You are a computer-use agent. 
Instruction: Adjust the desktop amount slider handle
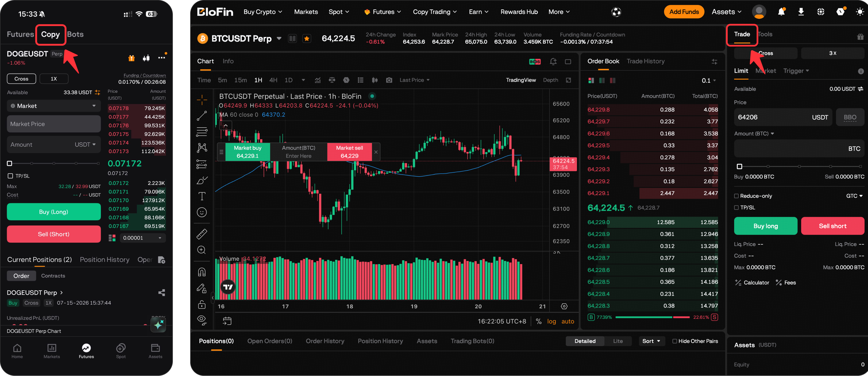(x=739, y=166)
